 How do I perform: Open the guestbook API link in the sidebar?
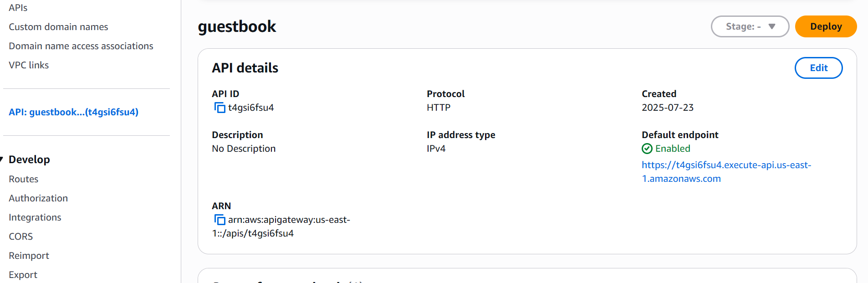click(x=73, y=112)
